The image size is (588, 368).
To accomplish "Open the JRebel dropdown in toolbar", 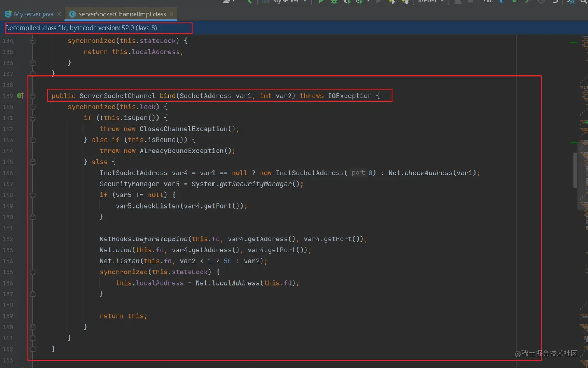I will click(x=431, y=2).
